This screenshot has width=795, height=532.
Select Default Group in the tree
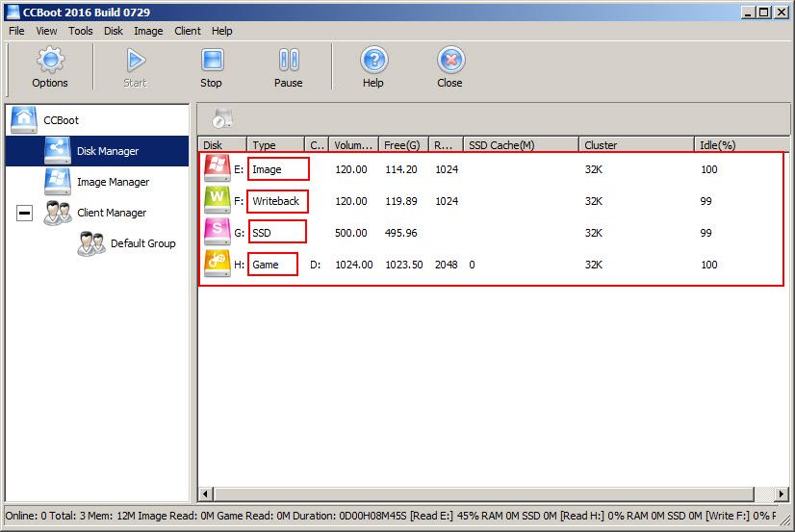pos(143,243)
